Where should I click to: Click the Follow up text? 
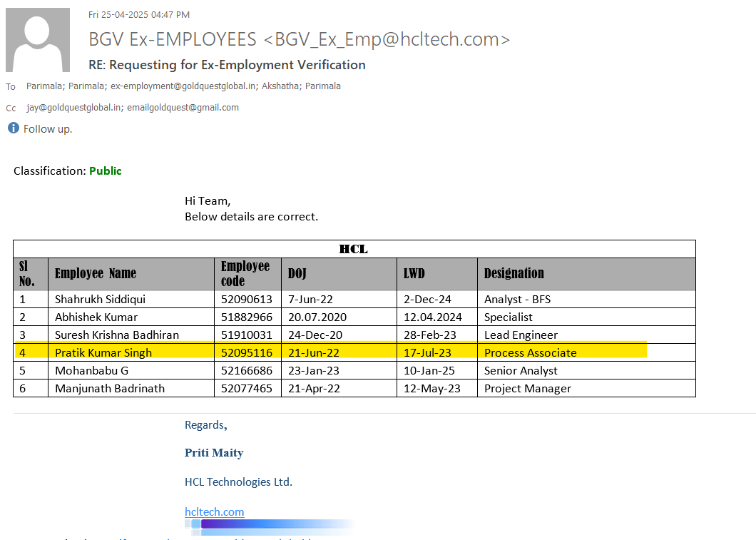point(48,128)
